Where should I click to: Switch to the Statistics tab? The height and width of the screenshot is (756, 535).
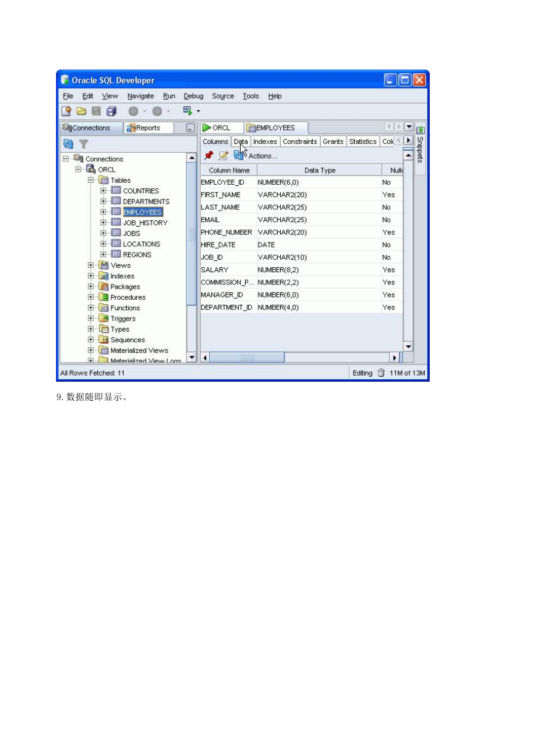click(363, 142)
